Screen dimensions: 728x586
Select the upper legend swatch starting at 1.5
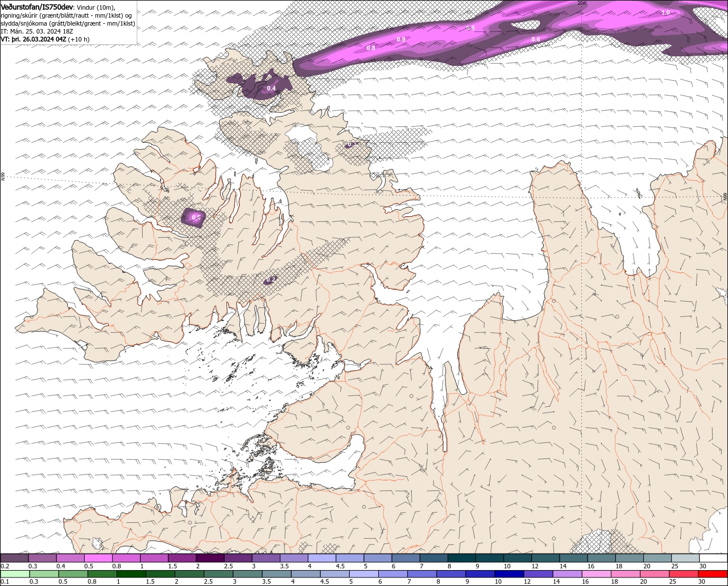182,558
